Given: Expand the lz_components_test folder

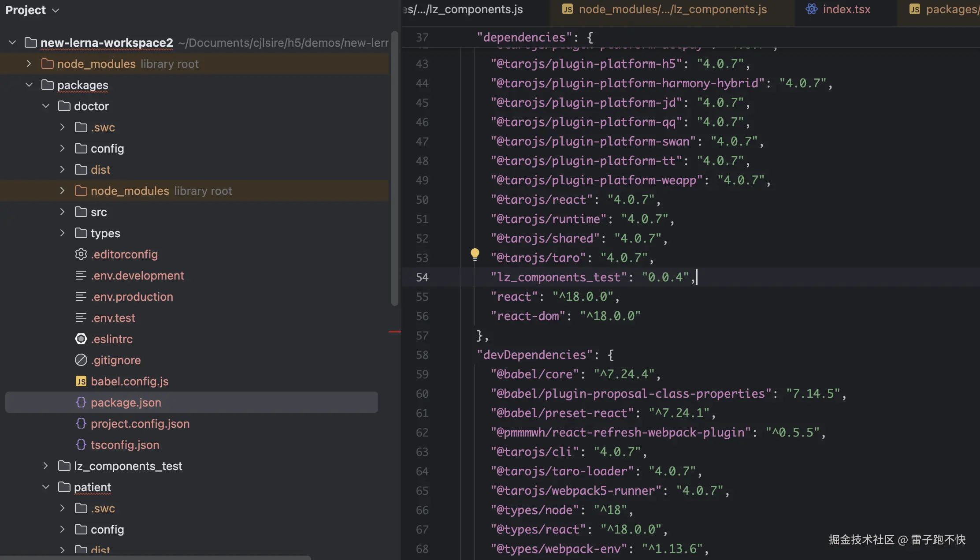Looking at the screenshot, I should coord(46,466).
